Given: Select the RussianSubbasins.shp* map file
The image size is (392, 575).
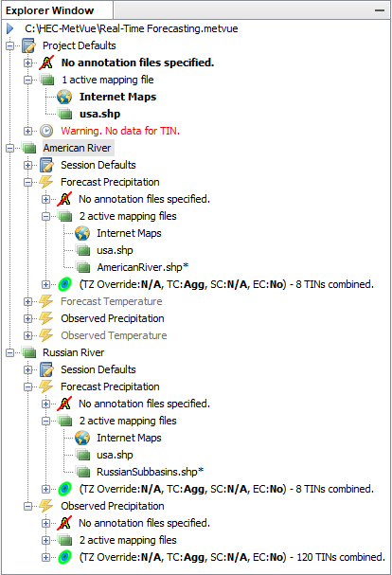Looking at the screenshot, I should click(150, 472).
